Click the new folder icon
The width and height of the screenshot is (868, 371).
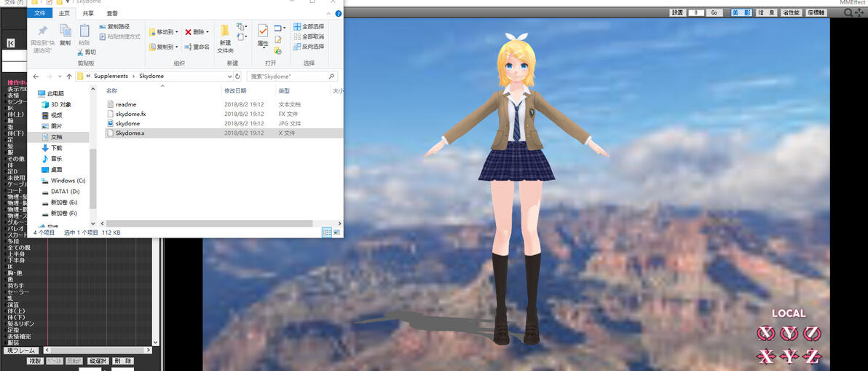(225, 31)
